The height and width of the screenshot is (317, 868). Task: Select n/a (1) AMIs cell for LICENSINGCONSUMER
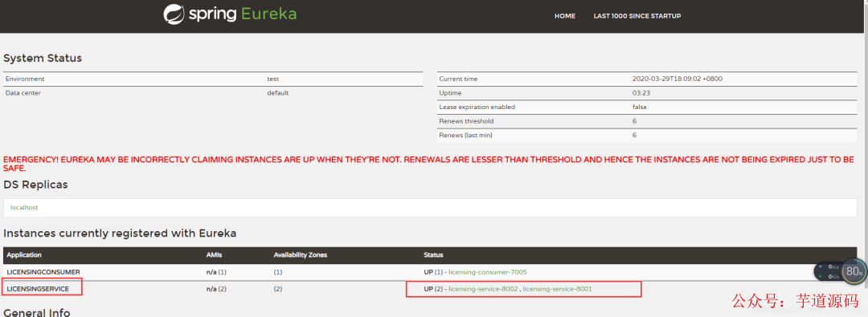[x=216, y=272]
